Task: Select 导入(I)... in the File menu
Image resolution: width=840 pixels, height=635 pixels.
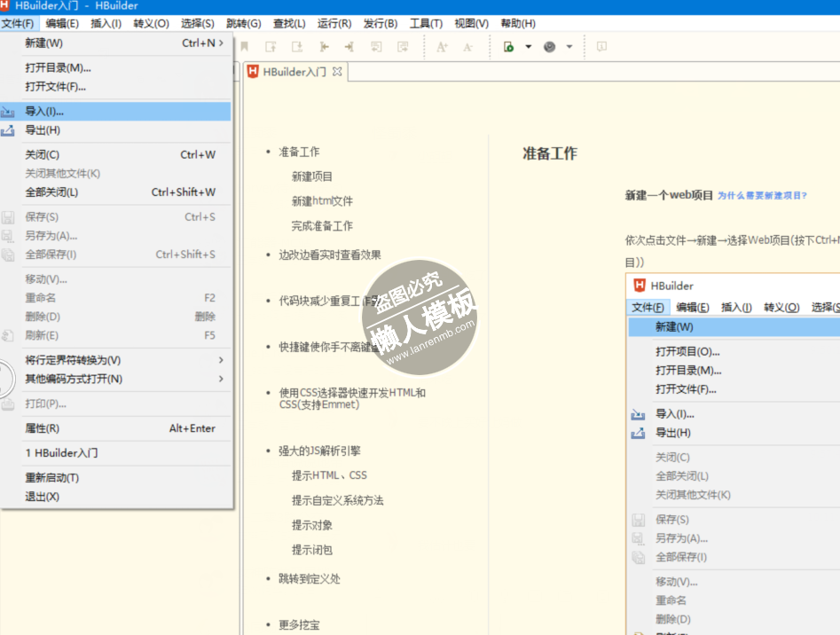Action: [115, 112]
